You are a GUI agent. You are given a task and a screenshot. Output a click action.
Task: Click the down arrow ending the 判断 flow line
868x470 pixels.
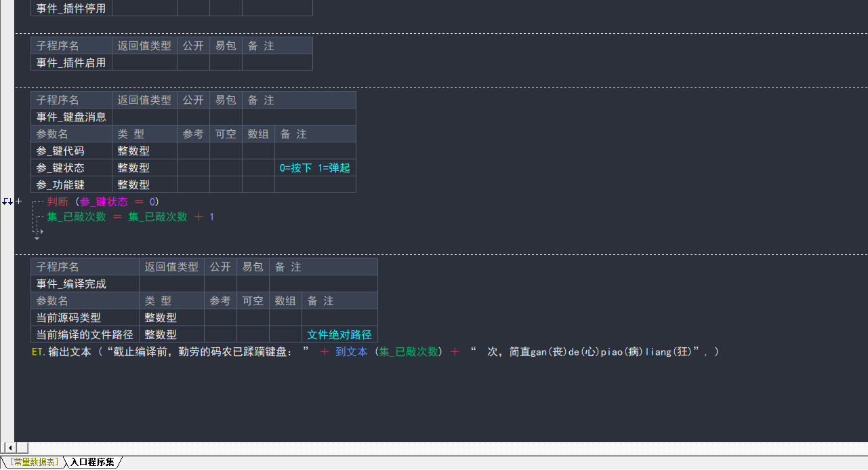click(x=37, y=238)
